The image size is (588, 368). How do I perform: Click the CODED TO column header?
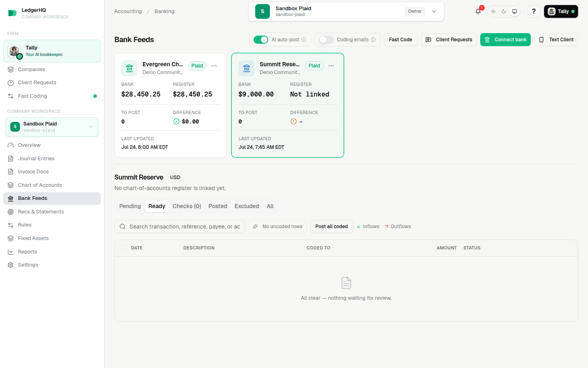point(318,248)
